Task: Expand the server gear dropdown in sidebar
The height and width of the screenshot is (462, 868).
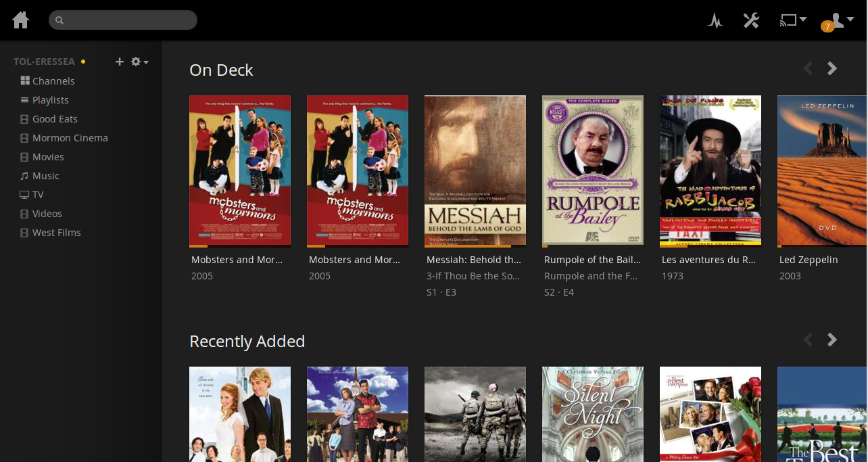Action: pos(139,62)
